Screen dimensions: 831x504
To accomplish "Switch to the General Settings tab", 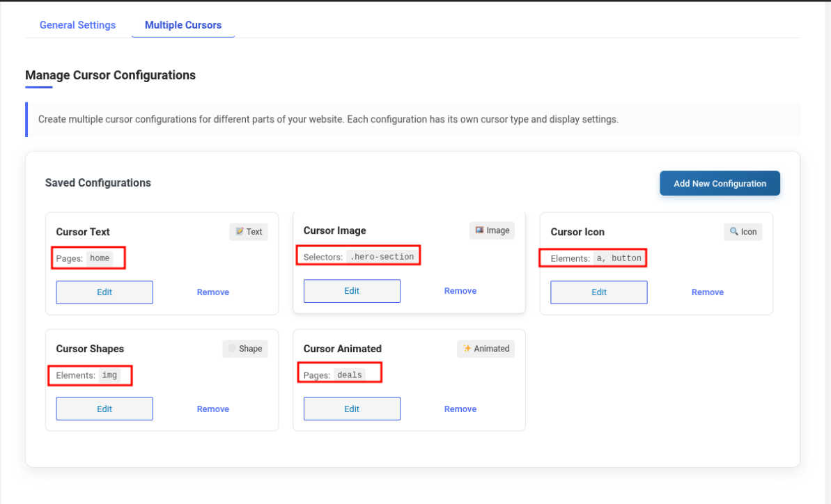I will coord(77,25).
